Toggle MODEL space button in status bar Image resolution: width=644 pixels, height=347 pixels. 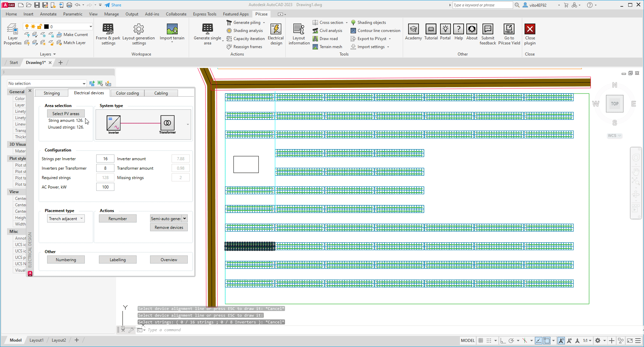468,341
